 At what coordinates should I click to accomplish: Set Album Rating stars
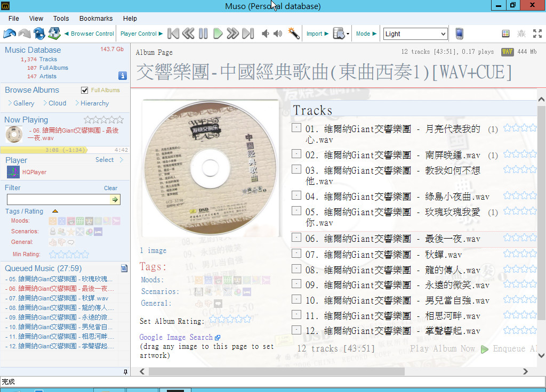coord(230,320)
